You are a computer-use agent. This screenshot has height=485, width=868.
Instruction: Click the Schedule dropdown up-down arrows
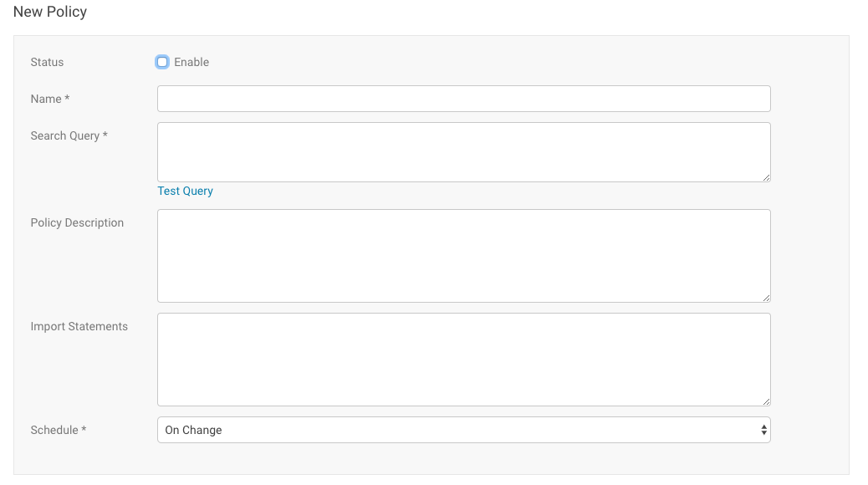tap(763, 430)
